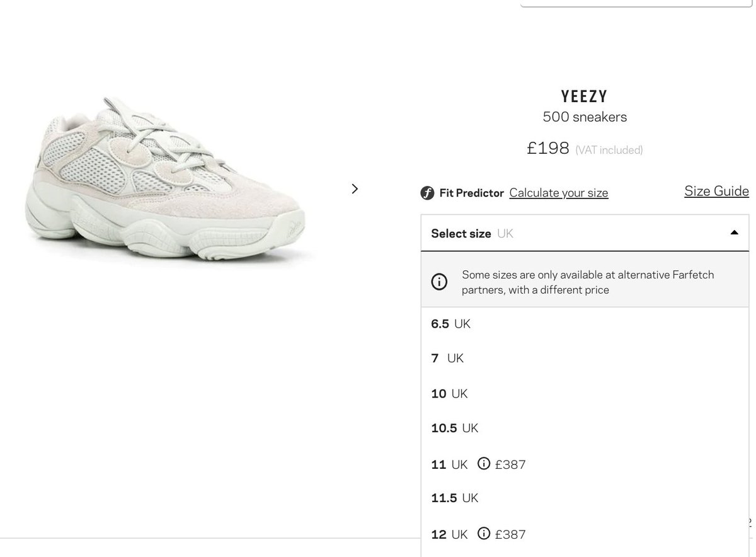Pick size 10.5 UK from list

click(x=585, y=428)
